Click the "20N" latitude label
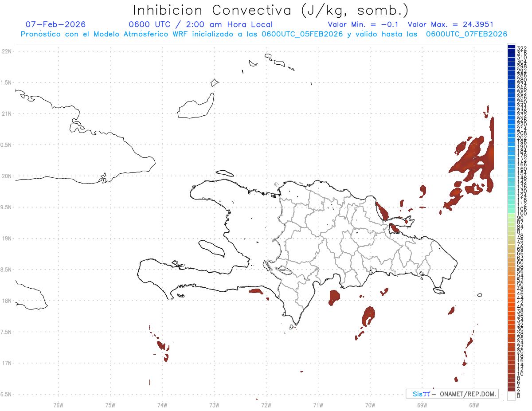This screenshot has height=411, width=532. [x=6, y=176]
